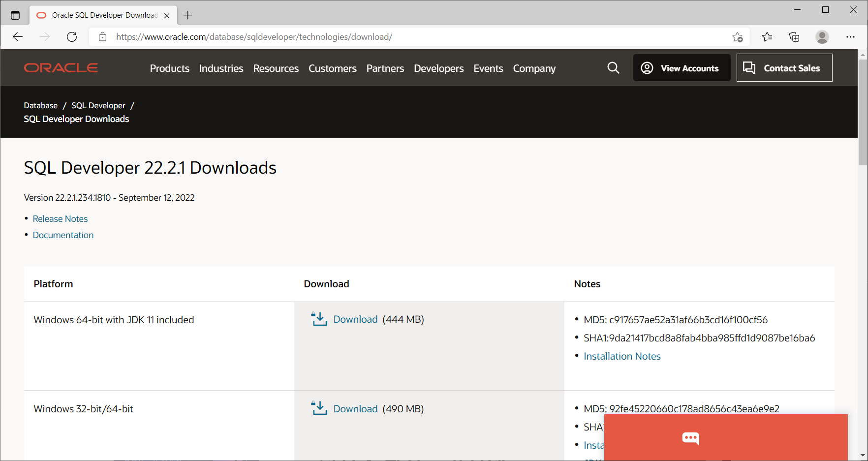Screen dimensions: 868x461
Task: Click Download link for 490 MB file
Action: 356,409
